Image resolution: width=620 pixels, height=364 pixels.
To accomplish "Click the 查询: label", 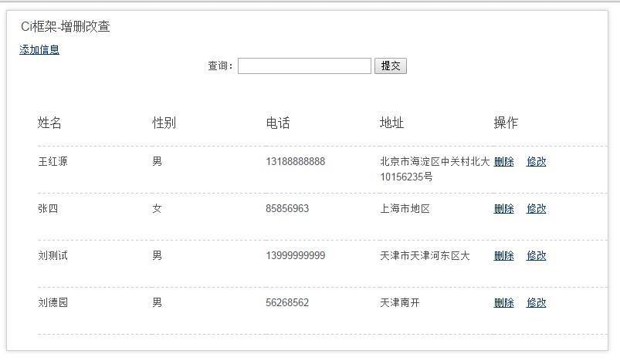I will (x=221, y=66).
